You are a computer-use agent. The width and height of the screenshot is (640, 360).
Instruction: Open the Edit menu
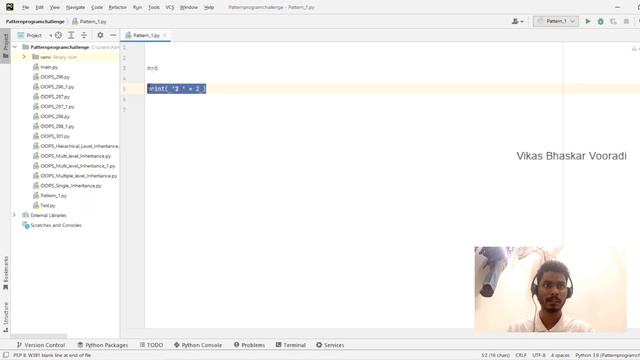point(39,7)
